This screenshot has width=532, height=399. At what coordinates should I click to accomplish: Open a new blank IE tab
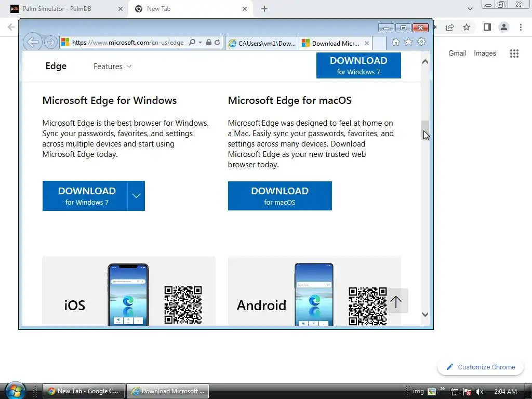(379, 44)
